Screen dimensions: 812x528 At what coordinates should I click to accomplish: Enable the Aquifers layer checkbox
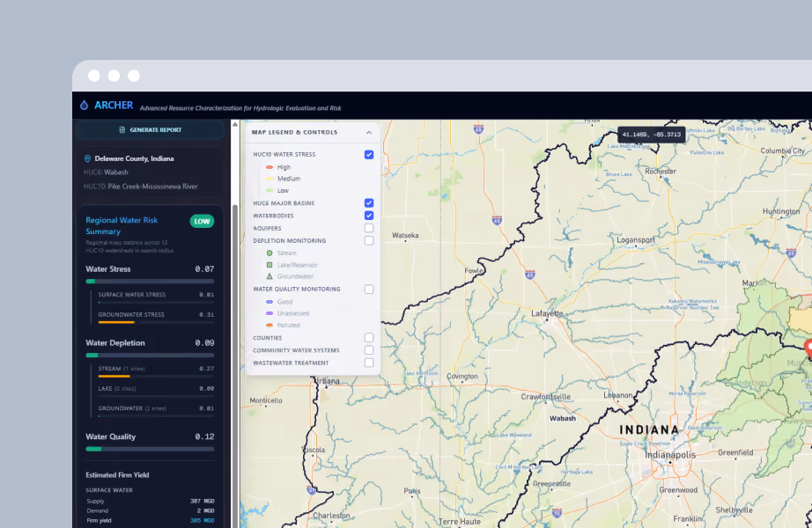point(369,228)
